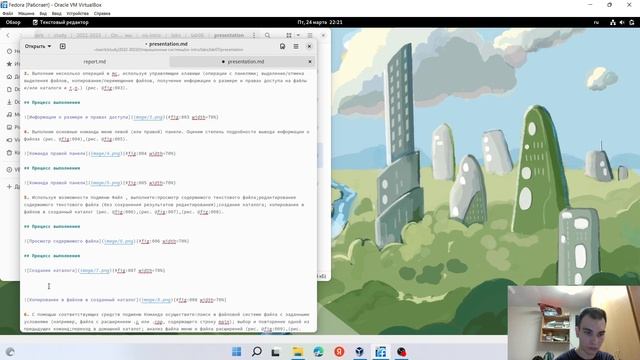Open Downloads in Files sidebar
The height and width of the screenshot is (360, 640).
pyautogui.click(x=9, y=102)
